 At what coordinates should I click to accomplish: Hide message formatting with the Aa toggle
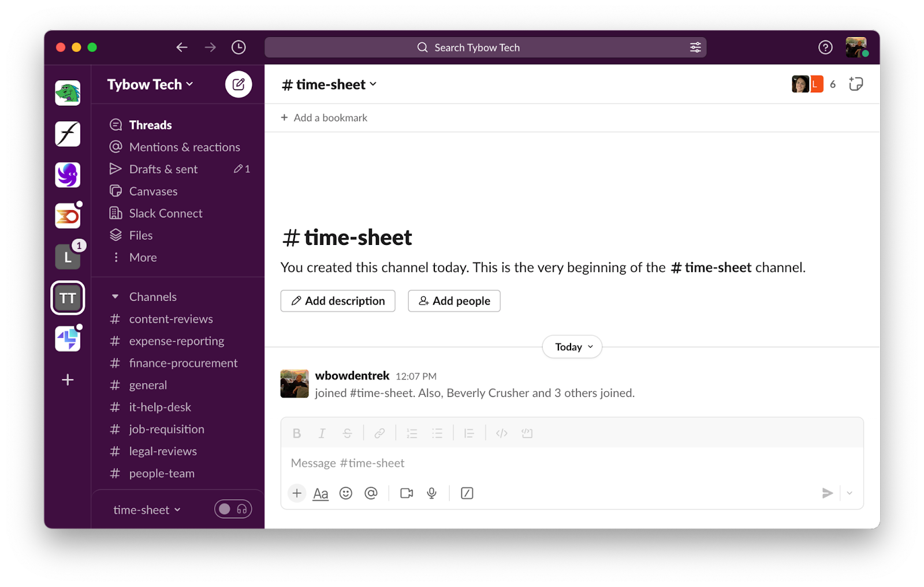point(321,493)
